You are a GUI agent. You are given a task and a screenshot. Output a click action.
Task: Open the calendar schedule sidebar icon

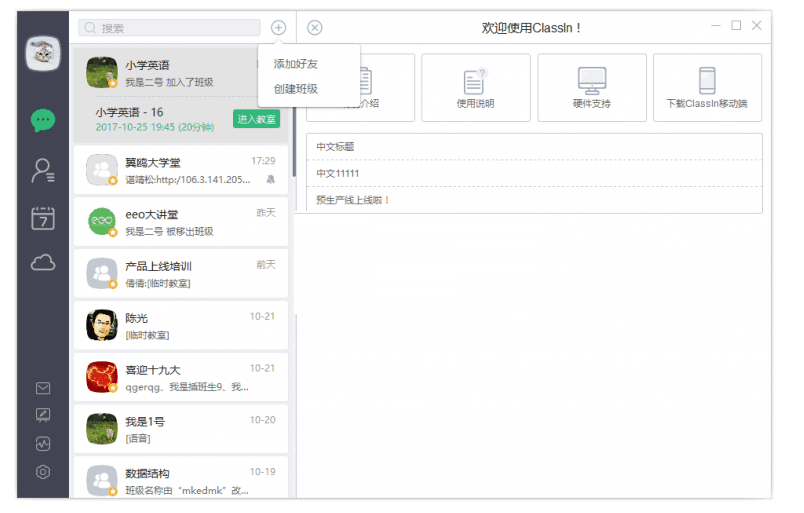point(43,217)
